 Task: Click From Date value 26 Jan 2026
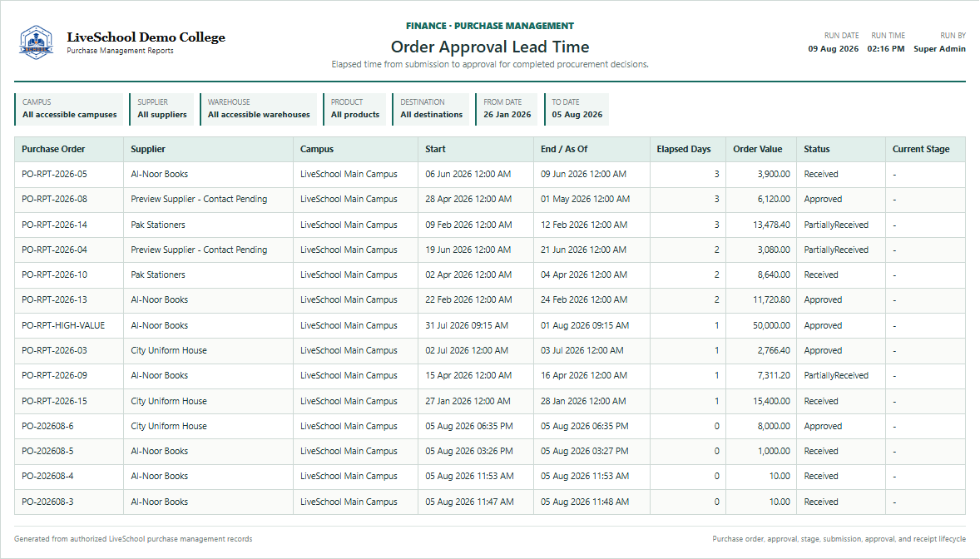[x=507, y=115]
